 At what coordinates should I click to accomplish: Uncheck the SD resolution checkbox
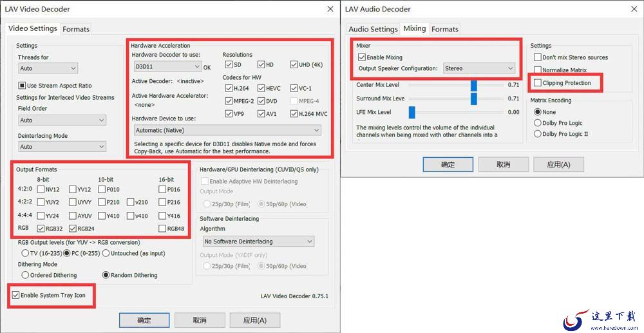229,64
